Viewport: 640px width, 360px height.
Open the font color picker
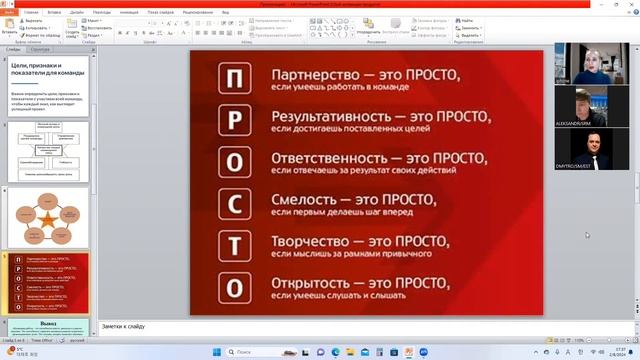pyautogui.click(x=184, y=33)
